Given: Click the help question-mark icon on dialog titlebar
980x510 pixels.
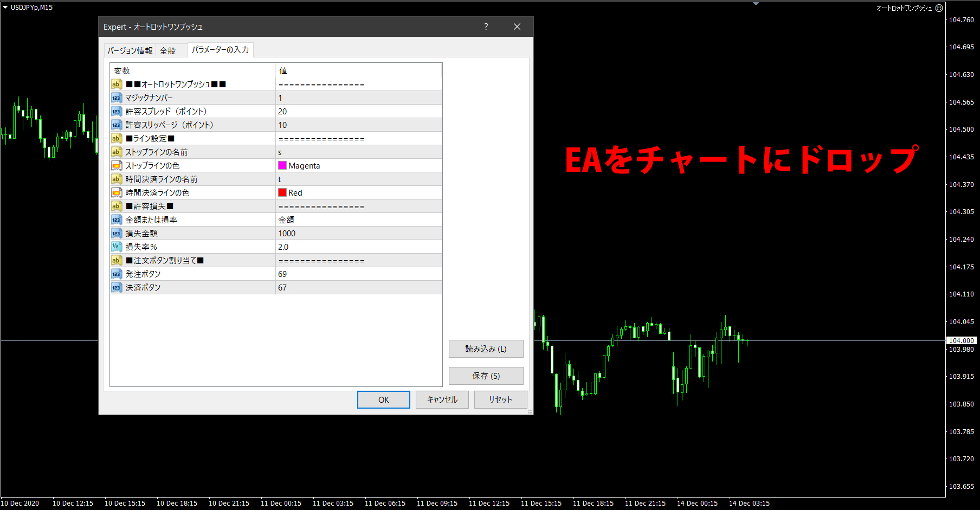Looking at the screenshot, I should tap(486, 26).
